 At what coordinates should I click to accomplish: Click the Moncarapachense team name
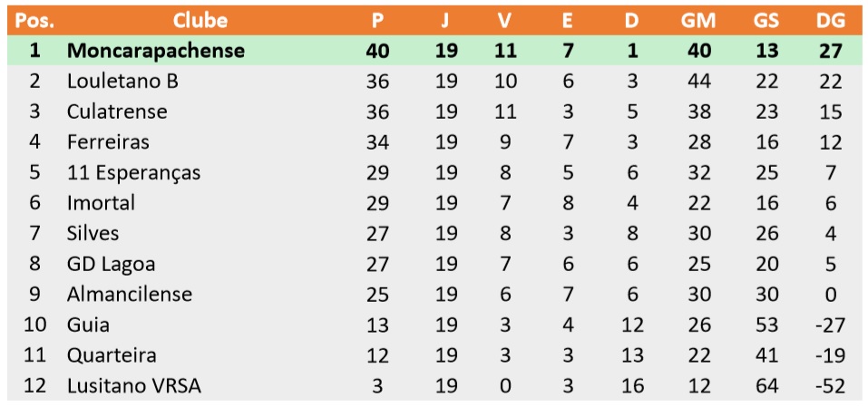pyautogui.click(x=156, y=51)
